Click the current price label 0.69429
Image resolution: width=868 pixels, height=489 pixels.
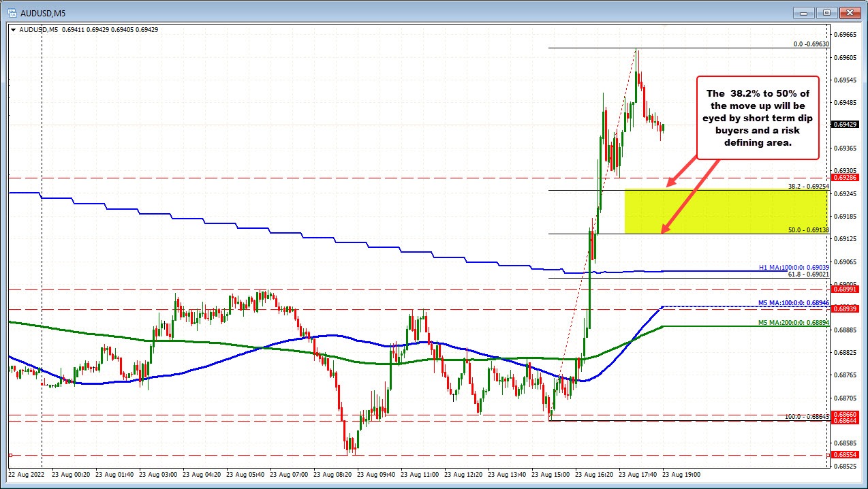[x=846, y=125]
